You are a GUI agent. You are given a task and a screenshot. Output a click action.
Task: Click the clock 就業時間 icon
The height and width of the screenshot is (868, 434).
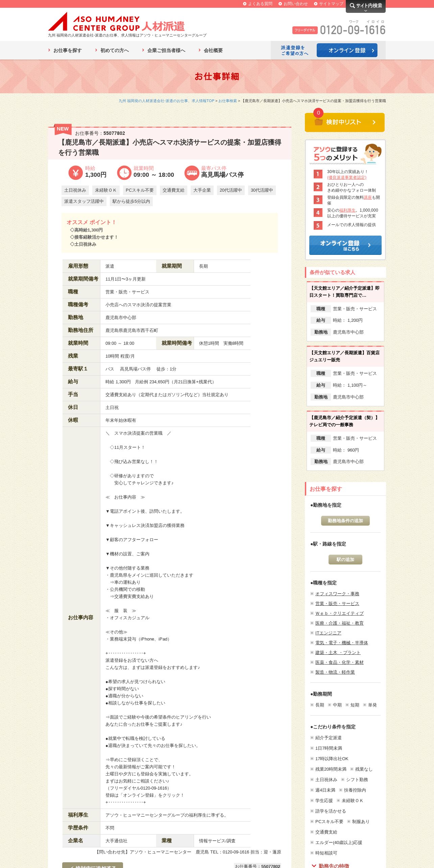(x=124, y=173)
